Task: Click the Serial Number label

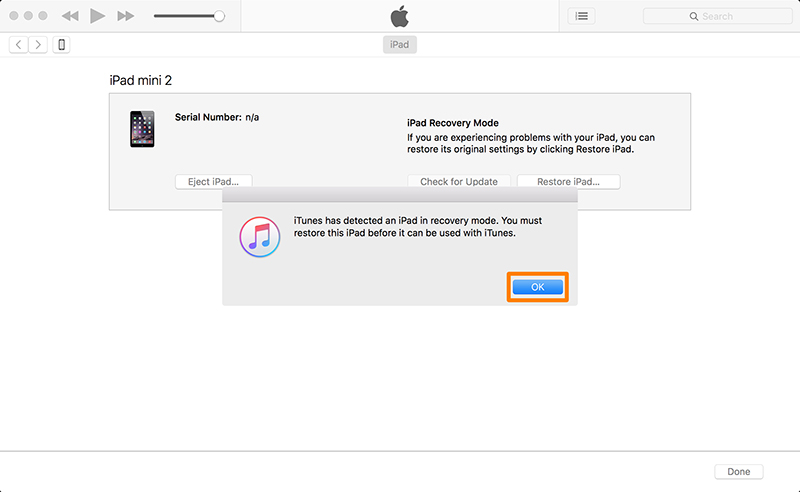Action: pos(208,117)
